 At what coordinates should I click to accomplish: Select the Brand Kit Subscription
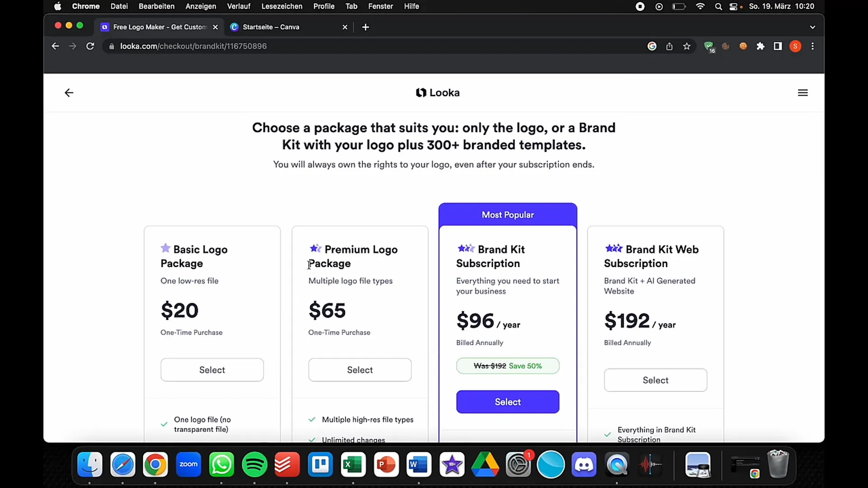coord(508,402)
